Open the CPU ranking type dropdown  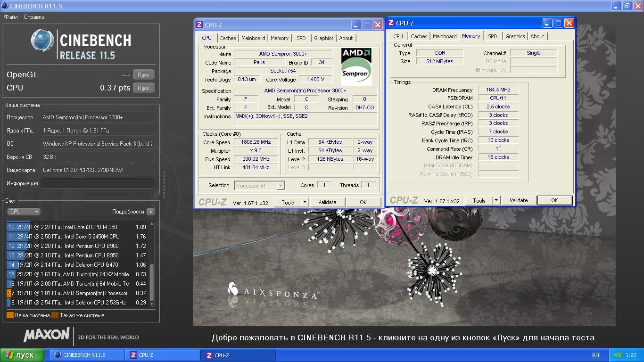24,212
